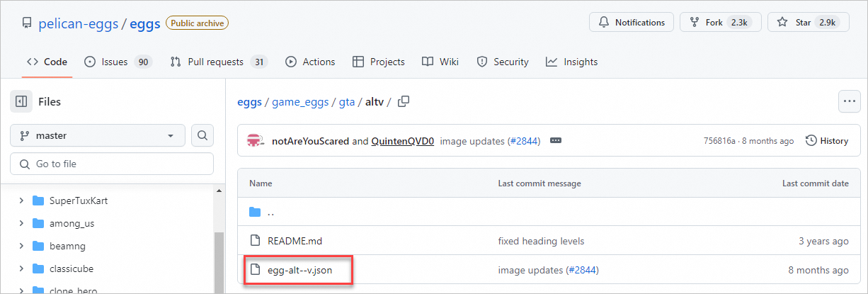Image resolution: width=868 pixels, height=294 pixels.
Task: Click the Issues count 90 badge
Action: pos(143,62)
